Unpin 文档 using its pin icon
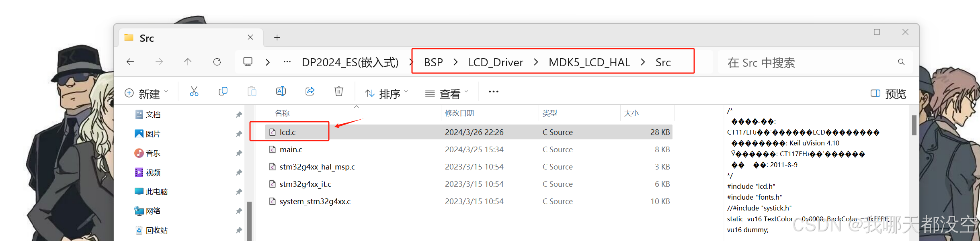 point(239,115)
